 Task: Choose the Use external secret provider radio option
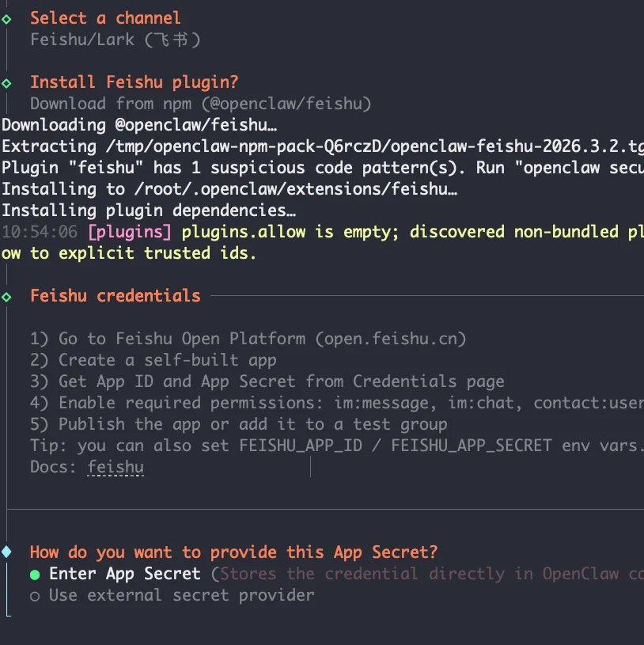[35, 595]
